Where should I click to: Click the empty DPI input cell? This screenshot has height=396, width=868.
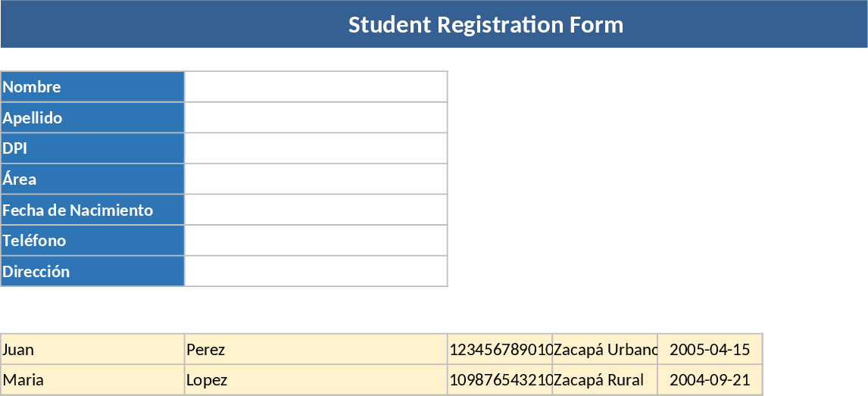coord(316,148)
